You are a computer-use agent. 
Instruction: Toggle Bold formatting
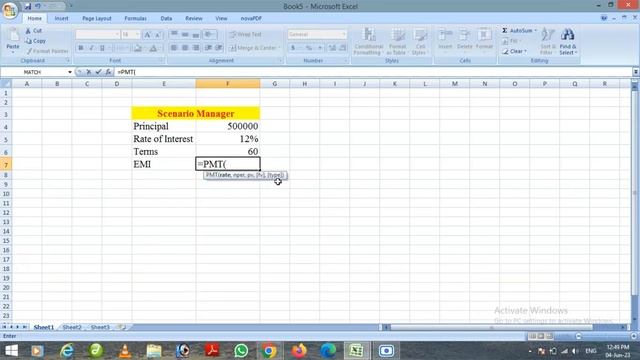click(81, 48)
